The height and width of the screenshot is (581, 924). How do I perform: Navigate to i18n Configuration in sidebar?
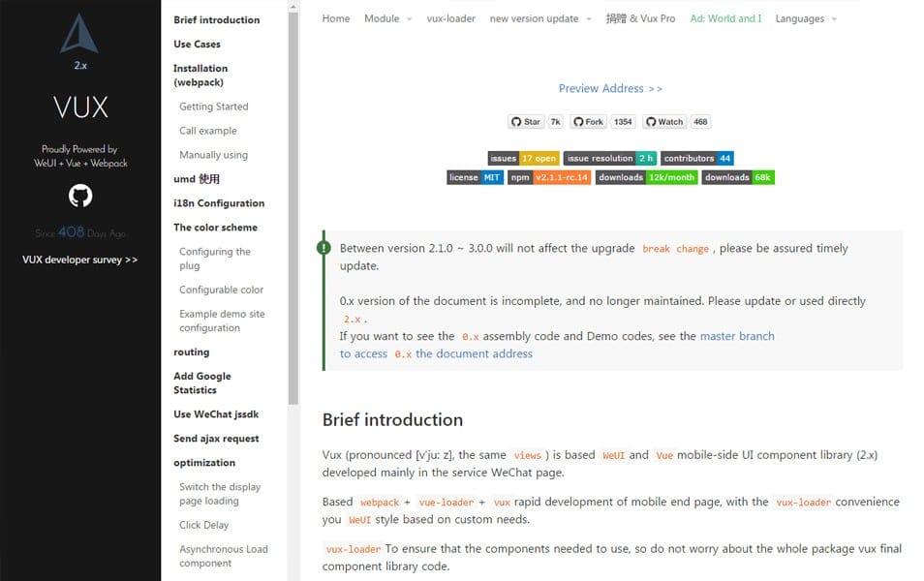click(218, 203)
